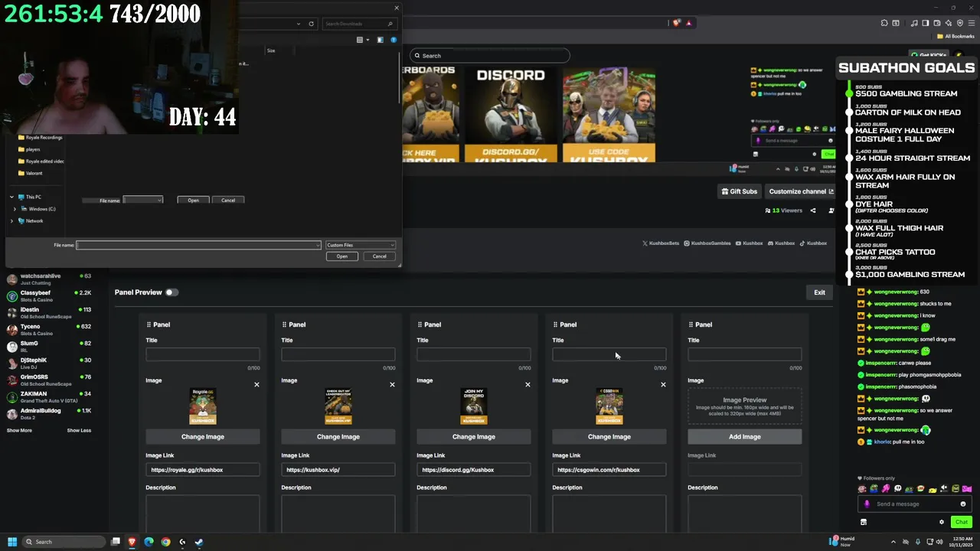This screenshot has width=980, height=551.
Task: Expand the address path dropdown arrow
Action: click(x=299, y=24)
